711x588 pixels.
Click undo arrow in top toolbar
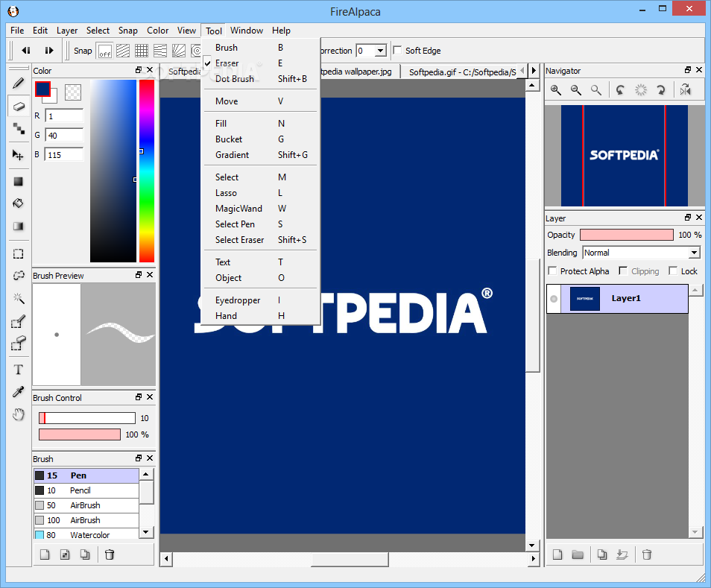(26, 51)
